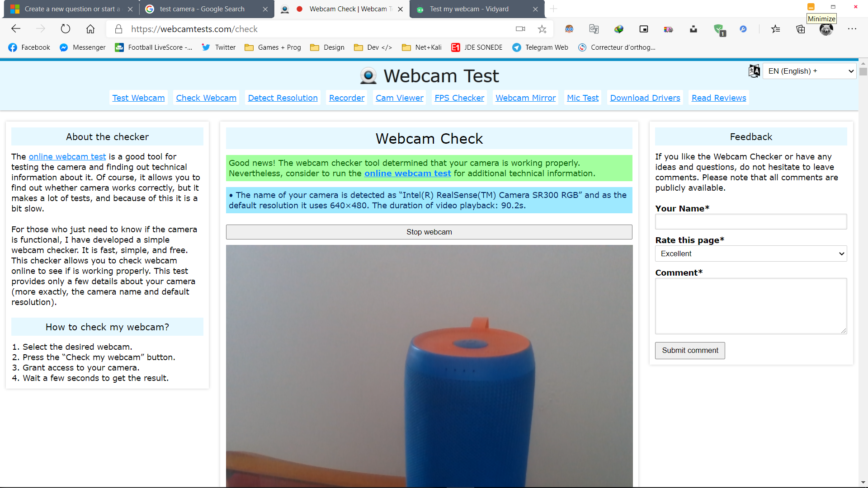Viewport: 868px width, 488px height.
Task: Click the language translation icon beside language selector
Action: pos(754,71)
